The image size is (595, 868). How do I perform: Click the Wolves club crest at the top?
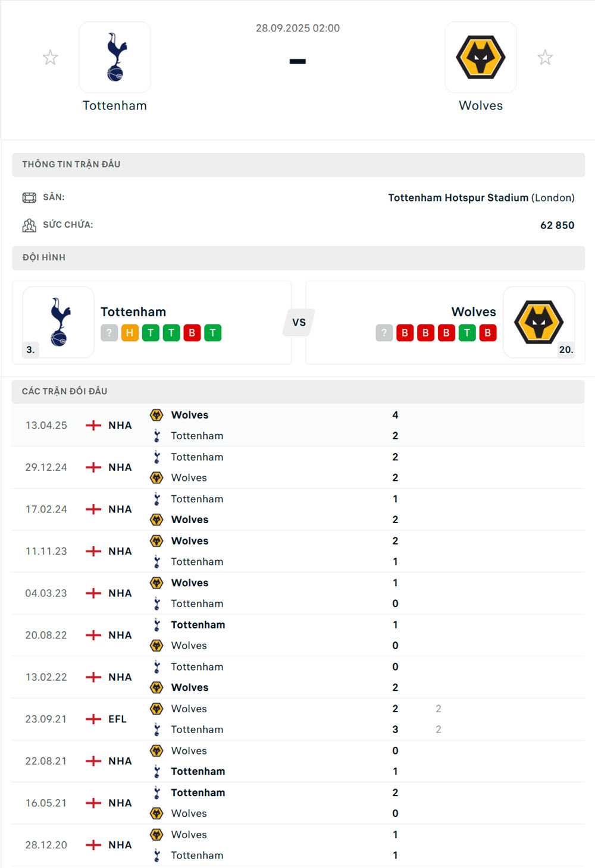480,56
